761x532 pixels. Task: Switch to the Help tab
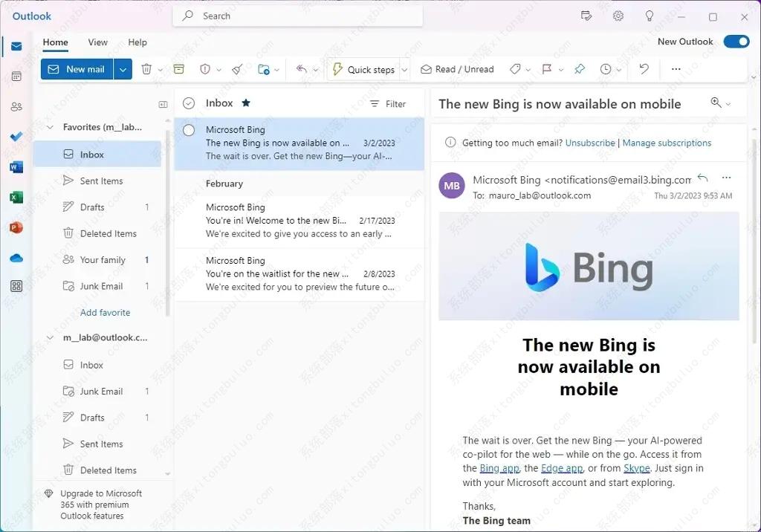coord(137,42)
